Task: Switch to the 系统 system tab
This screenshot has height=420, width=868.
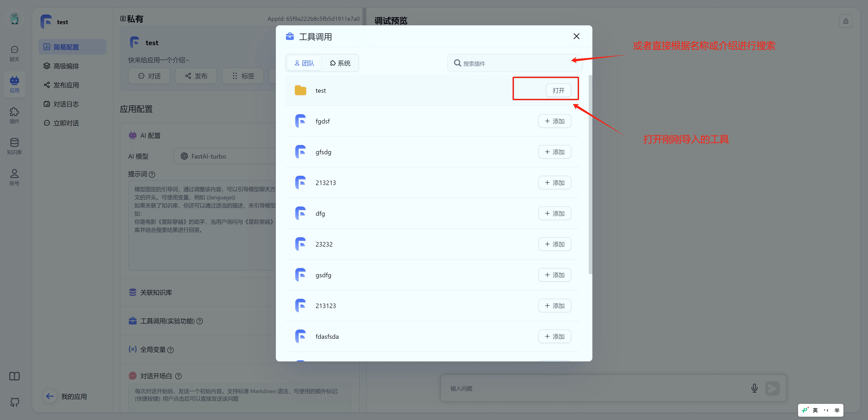Action: coord(340,63)
